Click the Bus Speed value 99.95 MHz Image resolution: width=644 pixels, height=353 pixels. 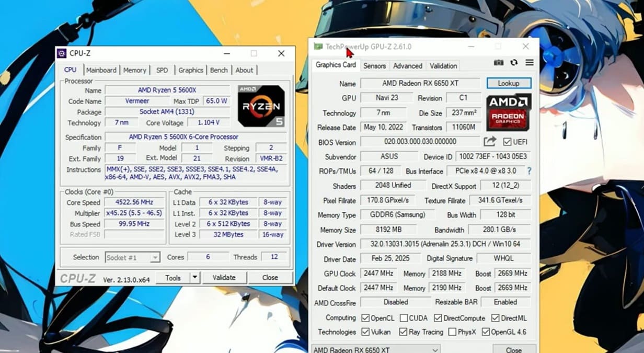[134, 224]
